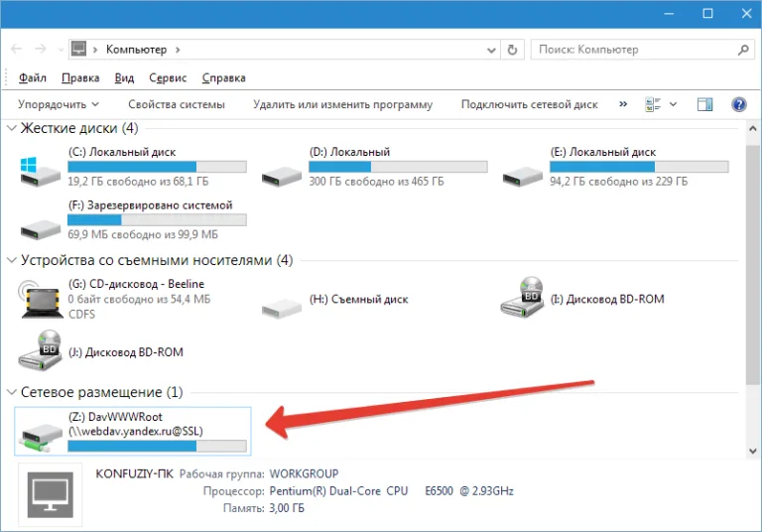
Task: Open view options dropdown arrow
Action: (673, 104)
